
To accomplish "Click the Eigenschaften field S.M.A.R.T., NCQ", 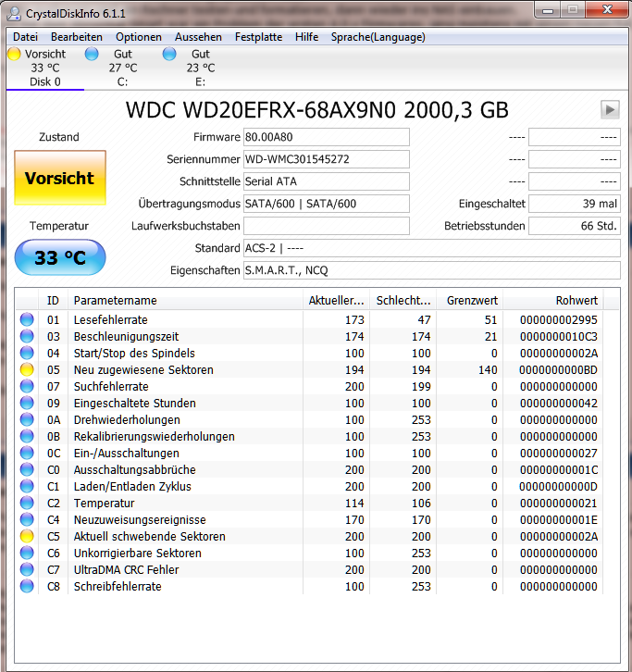I will pos(432,271).
